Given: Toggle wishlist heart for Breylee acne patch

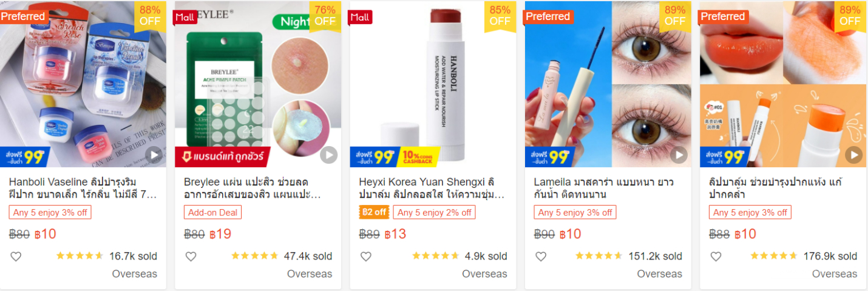Looking at the screenshot, I should (191, 256).
